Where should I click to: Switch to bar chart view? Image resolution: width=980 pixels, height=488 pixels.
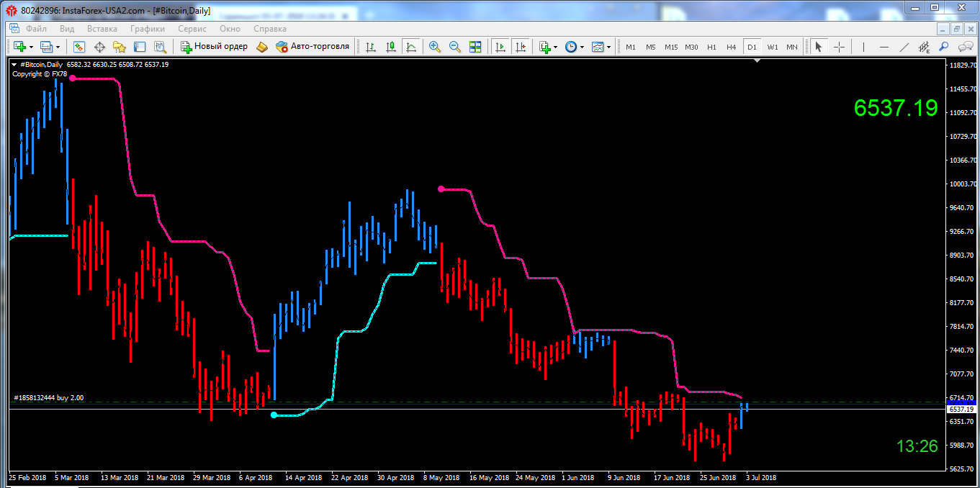[x=371, y=47]
